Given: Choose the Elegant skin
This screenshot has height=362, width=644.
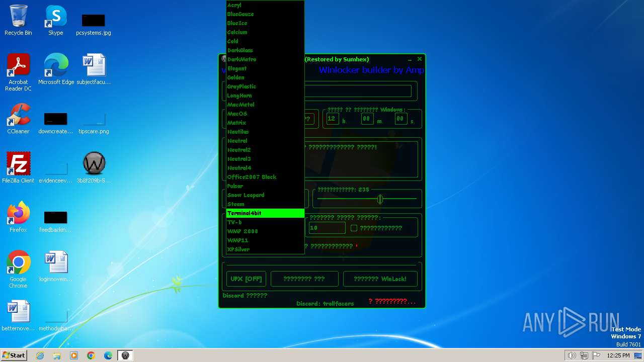Looking at the screenshot, I should pyautogui.click(x=265, y=68).
